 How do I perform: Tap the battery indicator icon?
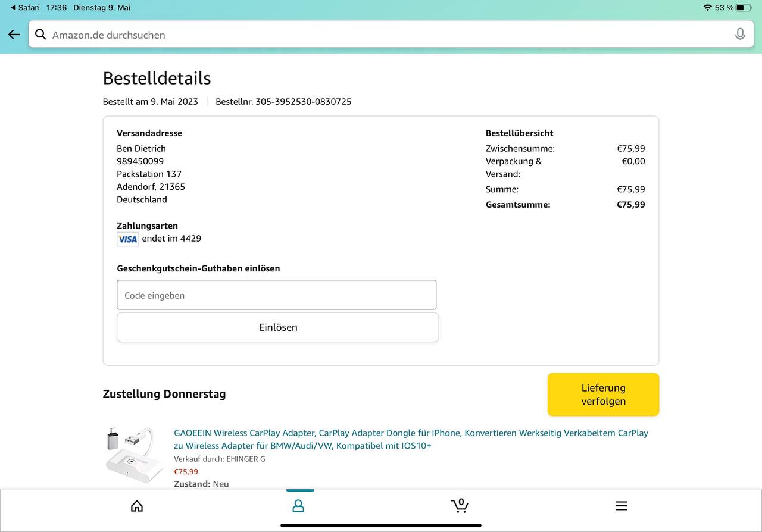coord(744,8)
